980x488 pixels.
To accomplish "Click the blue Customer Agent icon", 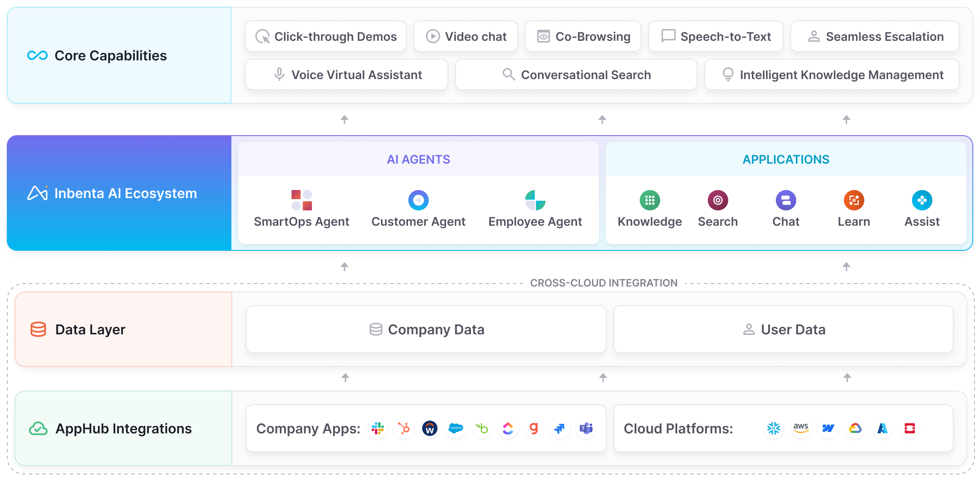I will [x=419, y=200].
